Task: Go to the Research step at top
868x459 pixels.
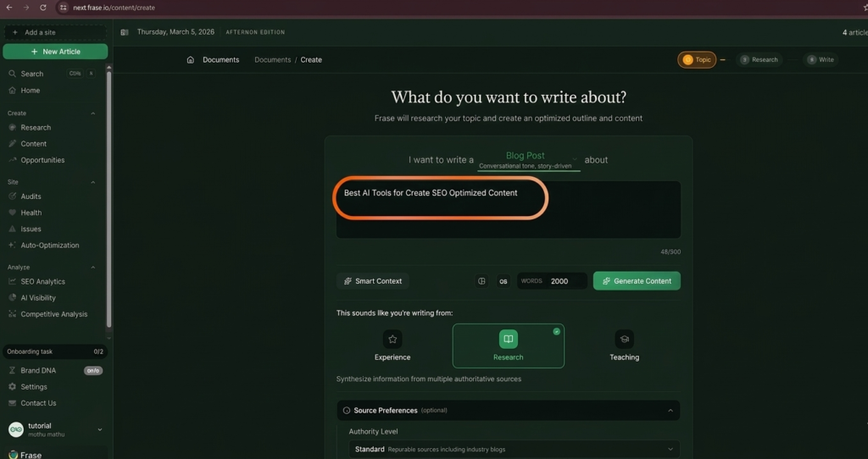Action: coord(759,60)
